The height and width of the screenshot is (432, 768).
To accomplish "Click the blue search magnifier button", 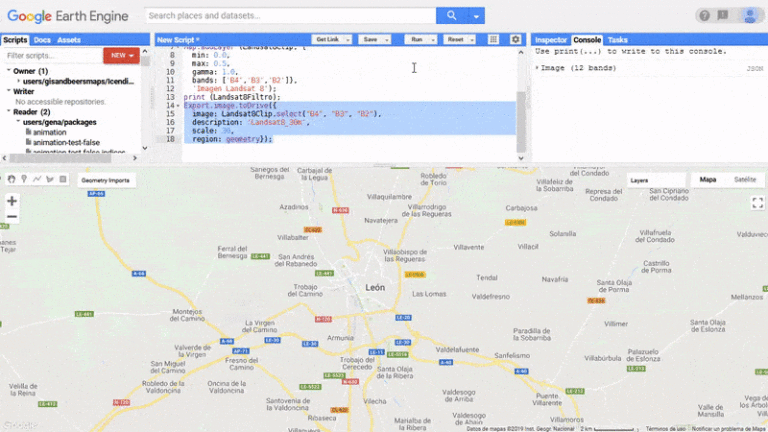I will point(451,16).
